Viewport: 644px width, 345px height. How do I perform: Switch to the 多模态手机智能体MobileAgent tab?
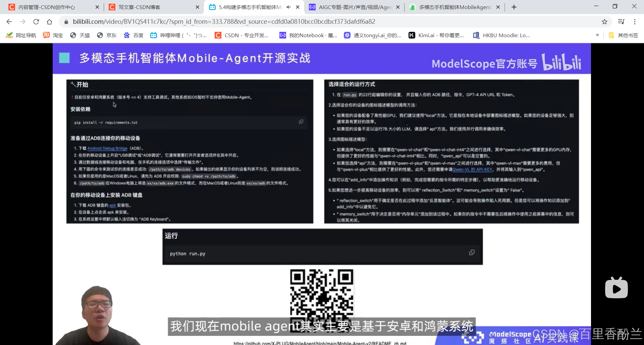[x=455, y=7]
